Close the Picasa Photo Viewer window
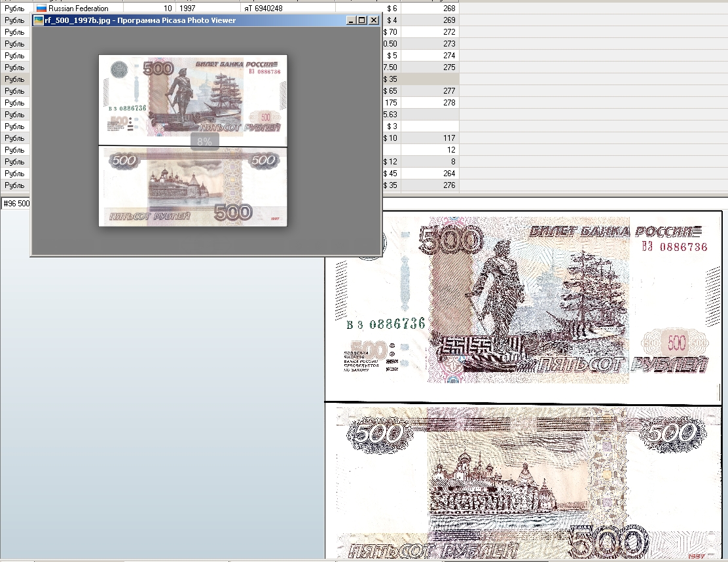 point(373,20)
